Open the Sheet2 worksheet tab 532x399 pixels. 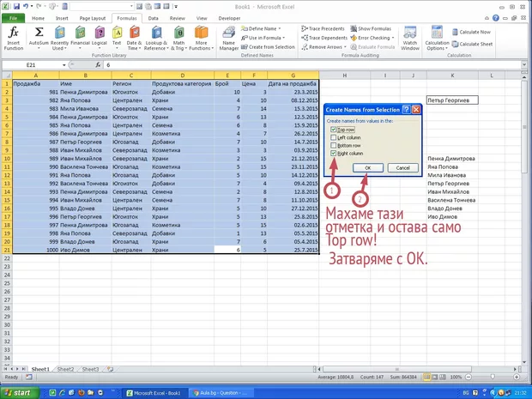pos(64,368)
